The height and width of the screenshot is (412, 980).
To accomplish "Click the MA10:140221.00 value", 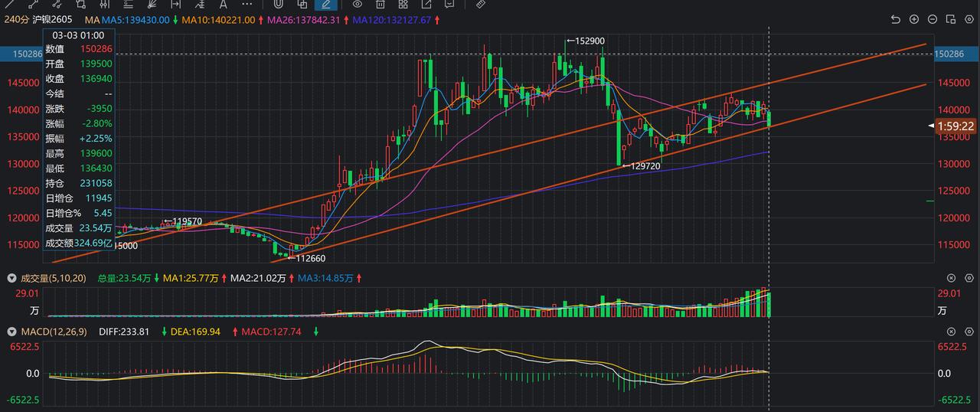I will [219, 19].
